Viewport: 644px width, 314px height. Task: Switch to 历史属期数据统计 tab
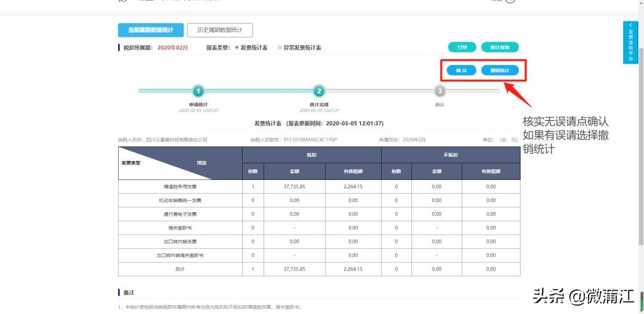coord(219,30)
